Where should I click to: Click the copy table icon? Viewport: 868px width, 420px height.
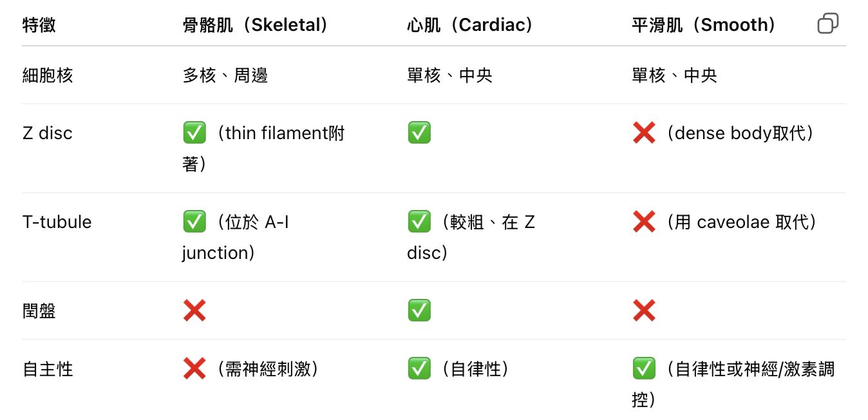827,24
